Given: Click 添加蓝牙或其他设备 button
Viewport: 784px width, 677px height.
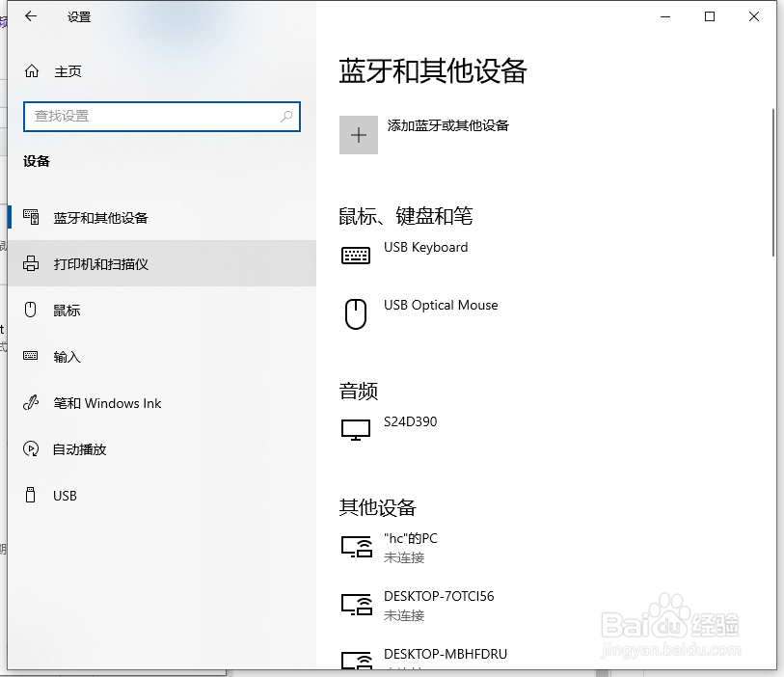Looking at the screenshot, I should pos(448,125).
